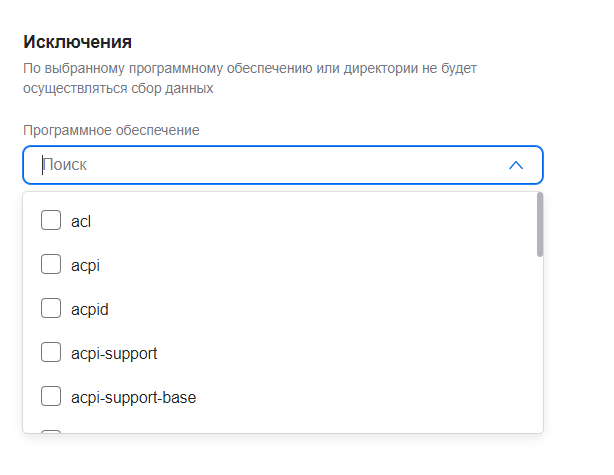Select the acl option text
Screen dimensions: 614x475
82,221
